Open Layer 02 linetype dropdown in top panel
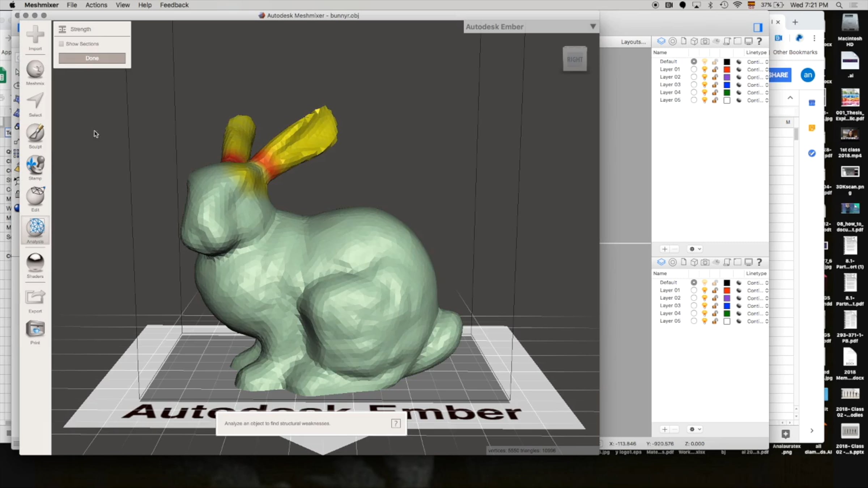The width and height of the screenshot is (868, 488). point(757,77)
